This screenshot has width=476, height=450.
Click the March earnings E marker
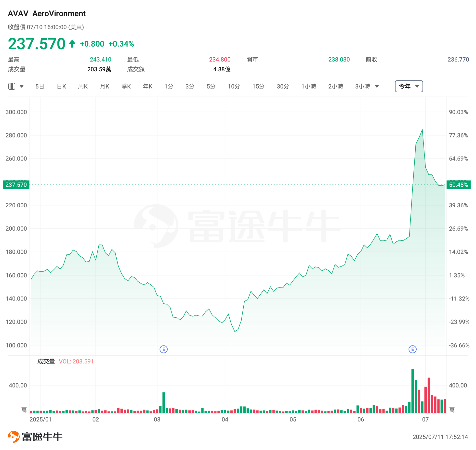coord(164,349)
